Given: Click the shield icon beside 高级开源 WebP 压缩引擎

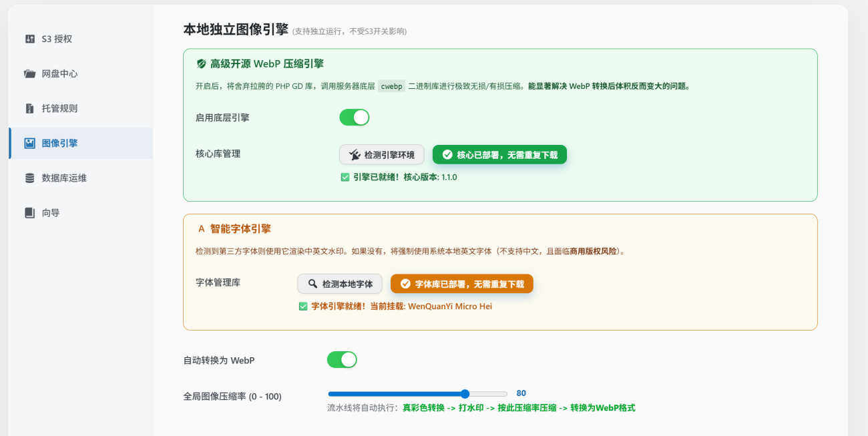Looking at the screenshot, I should point(201,64).
